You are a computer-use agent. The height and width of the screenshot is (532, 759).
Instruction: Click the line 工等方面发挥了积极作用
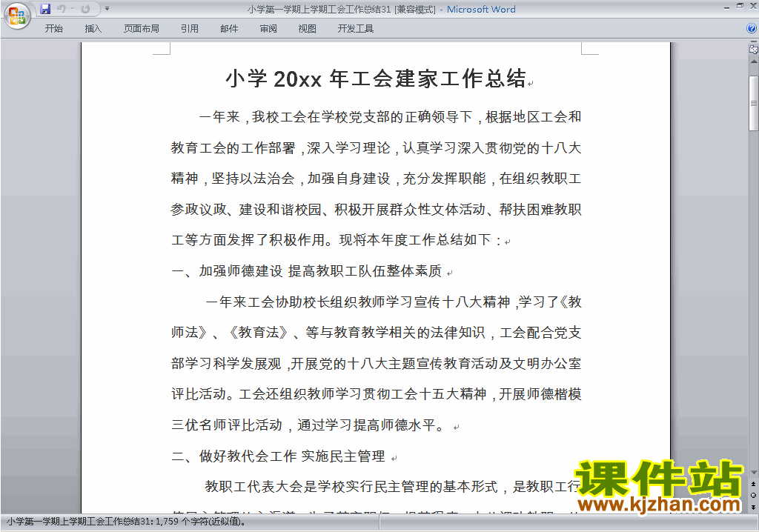coord(337,240)
